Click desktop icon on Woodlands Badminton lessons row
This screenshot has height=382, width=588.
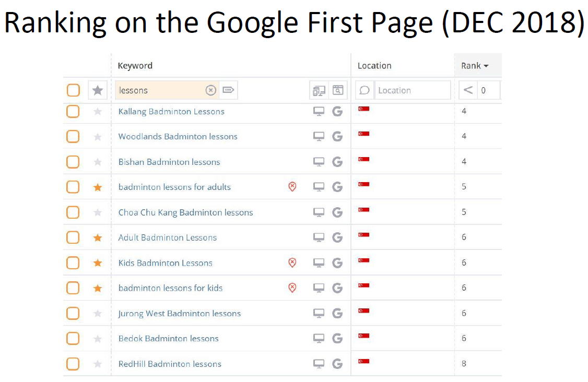(x=319, y=136)
